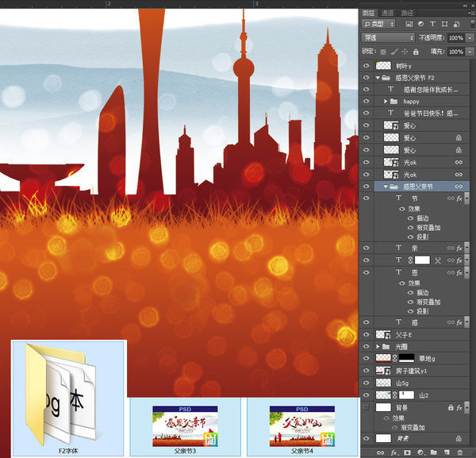The width and height of the screenshot is (476, 458).
Task: Collapse the selected 感恩父亲节 group
Action: (x=386, y=187)
